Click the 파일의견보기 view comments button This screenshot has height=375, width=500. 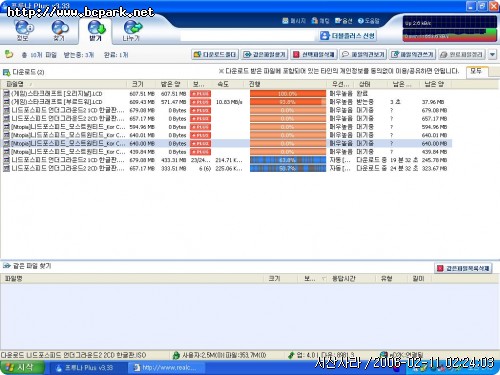(363, 54)
